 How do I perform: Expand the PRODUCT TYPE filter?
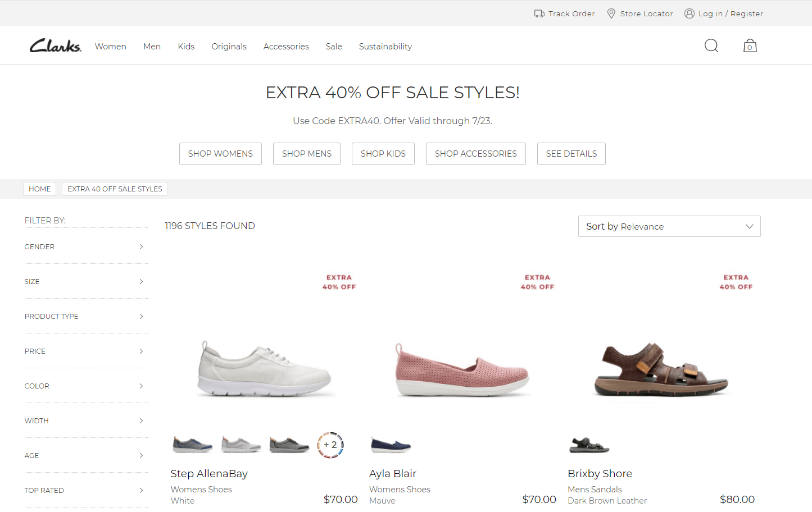point(87,317)
